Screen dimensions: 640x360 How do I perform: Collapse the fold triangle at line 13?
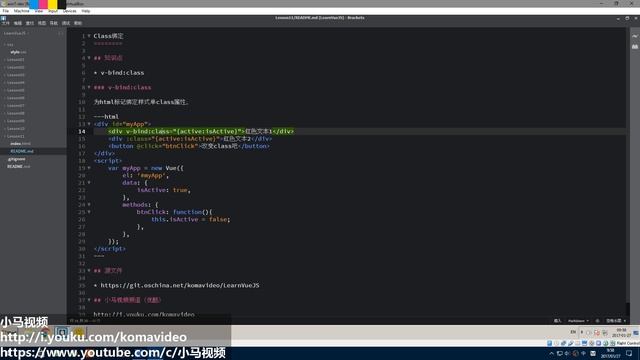[x=89, y=124]
